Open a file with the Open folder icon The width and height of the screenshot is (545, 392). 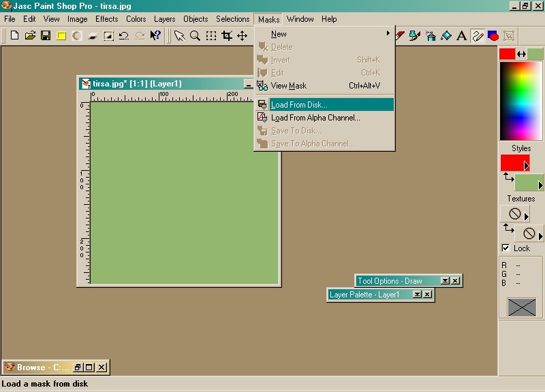[x=30, y=35]
